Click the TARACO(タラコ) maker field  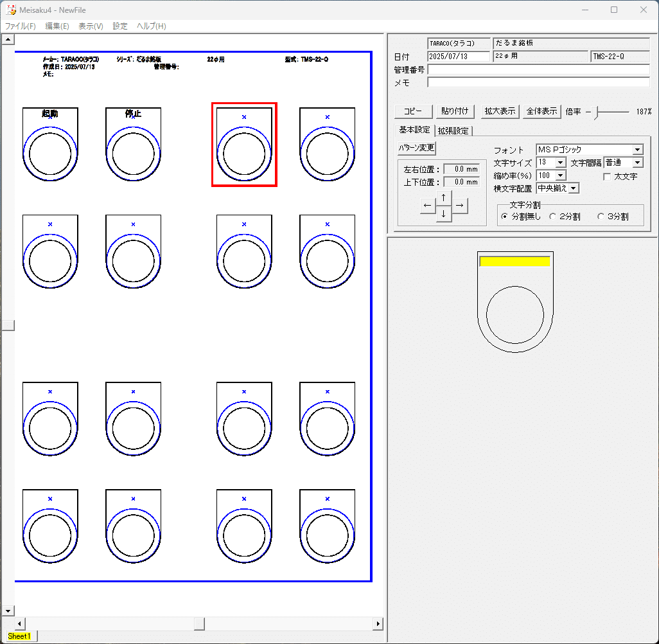pyautogui.click(x=459, y=43)
